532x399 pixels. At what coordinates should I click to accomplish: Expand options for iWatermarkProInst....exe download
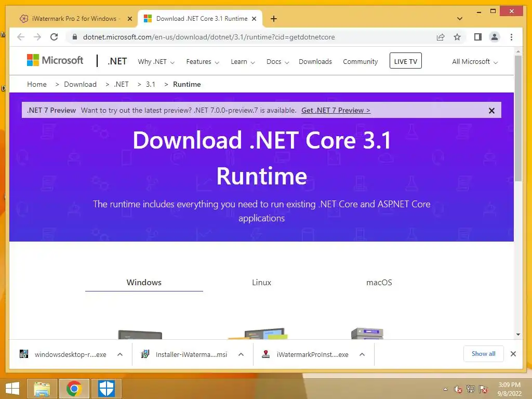(x=362, y=354)
